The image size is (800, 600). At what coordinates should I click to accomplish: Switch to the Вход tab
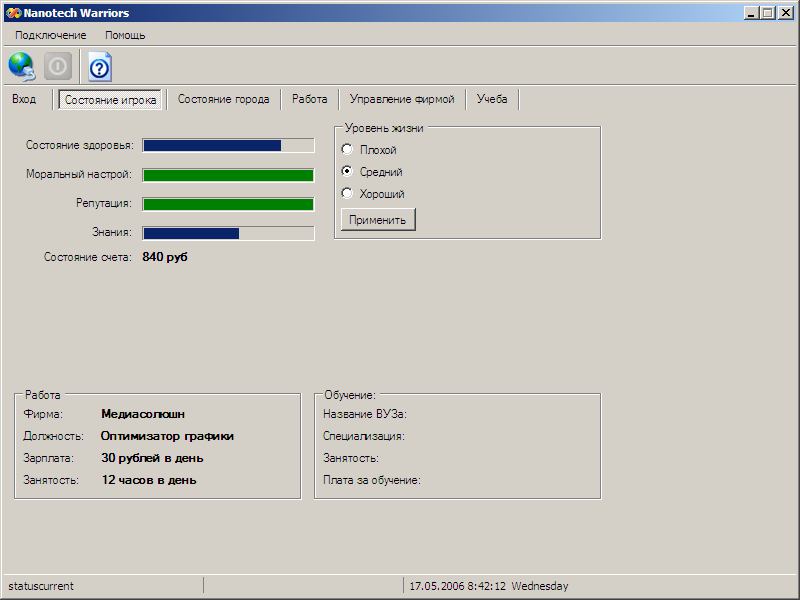click(x=24, y=99)
